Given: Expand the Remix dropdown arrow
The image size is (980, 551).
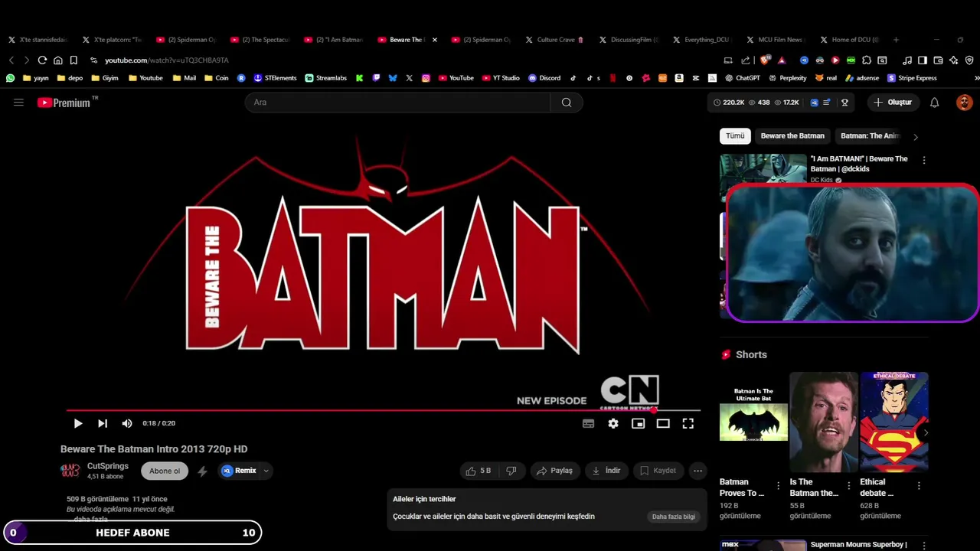Looking at the screenshot, I should point(266,471).
